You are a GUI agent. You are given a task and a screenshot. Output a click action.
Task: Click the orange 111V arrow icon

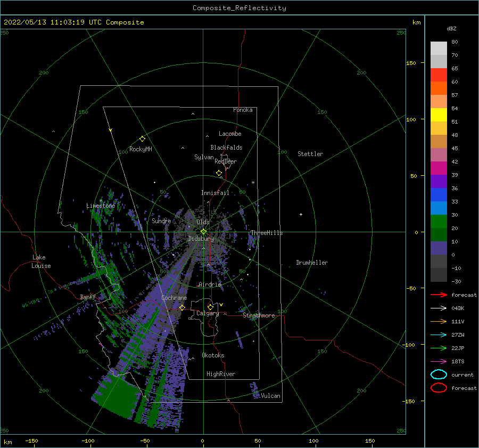(439, 321)
